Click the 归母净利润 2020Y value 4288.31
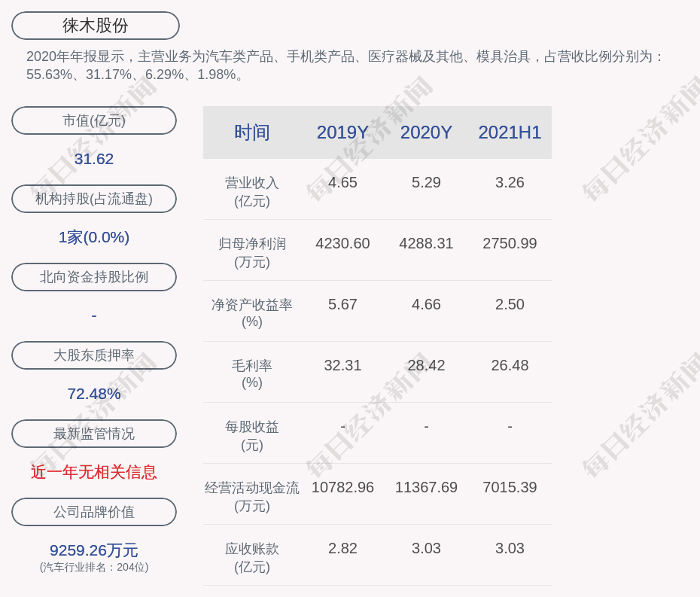The width and height of the screenshot is (700, 597). (426, 244)
